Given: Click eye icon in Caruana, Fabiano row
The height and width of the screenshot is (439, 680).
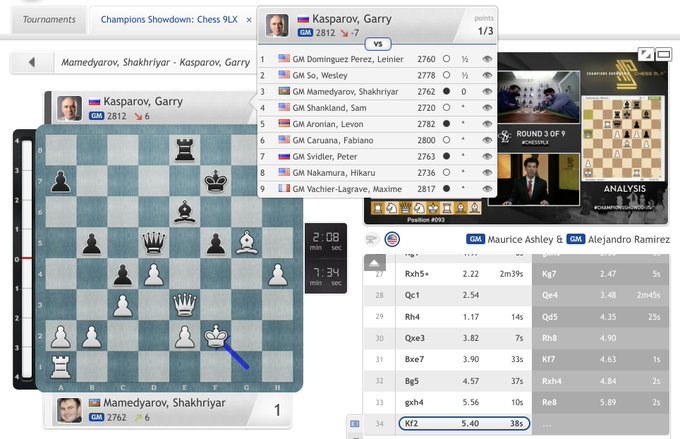Looking at the screenshot, I should tap(487, 140).
